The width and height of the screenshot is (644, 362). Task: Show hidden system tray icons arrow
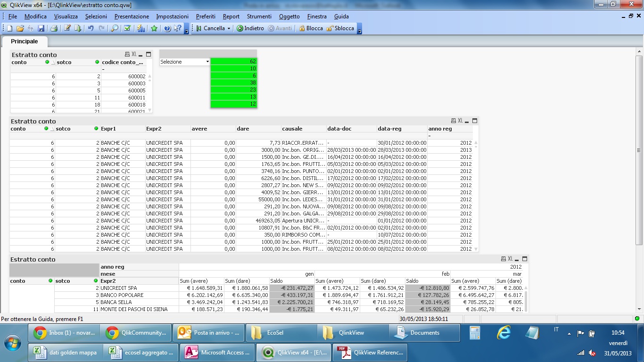click(x=569, y=333)
